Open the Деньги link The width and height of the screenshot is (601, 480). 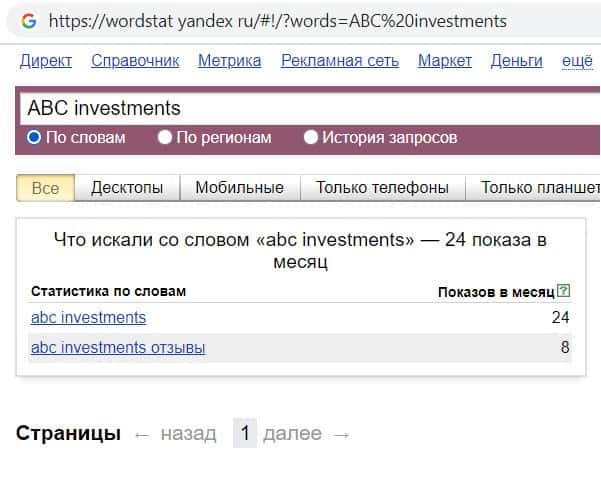tap(516, 61)
